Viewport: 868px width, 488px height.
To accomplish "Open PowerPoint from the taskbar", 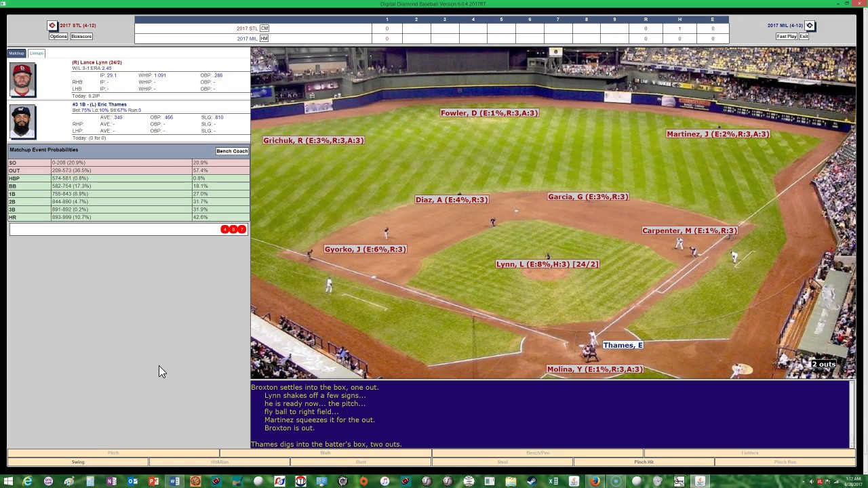I will coord(153,481).
